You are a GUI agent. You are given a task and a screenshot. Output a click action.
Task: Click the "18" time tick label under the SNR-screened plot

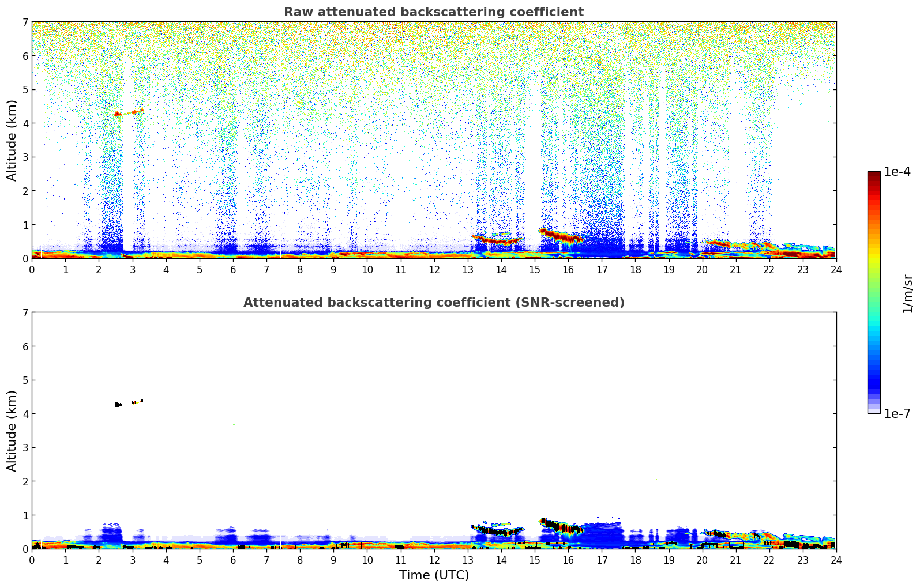click(635, 560)
